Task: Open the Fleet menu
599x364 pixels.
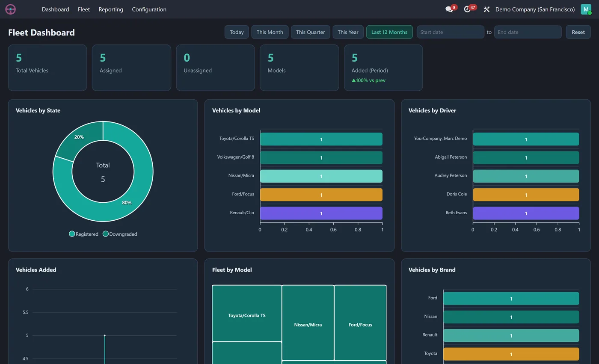Action: pyautogui.click(x=84, y=9)
